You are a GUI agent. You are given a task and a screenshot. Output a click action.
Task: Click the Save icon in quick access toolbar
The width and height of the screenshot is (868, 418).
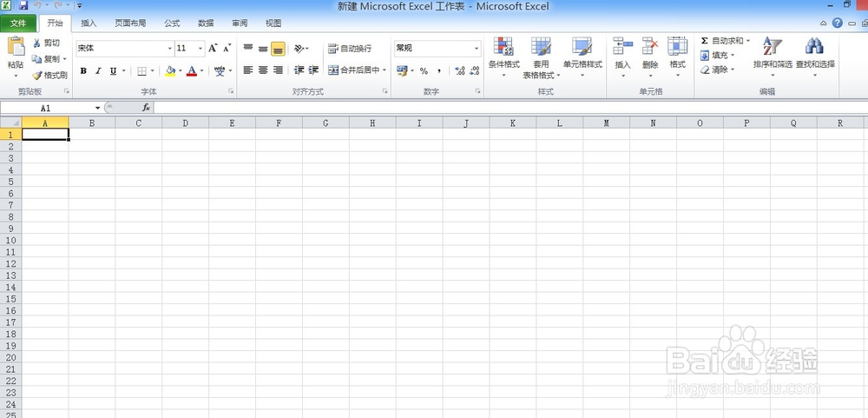pos(23,6)
